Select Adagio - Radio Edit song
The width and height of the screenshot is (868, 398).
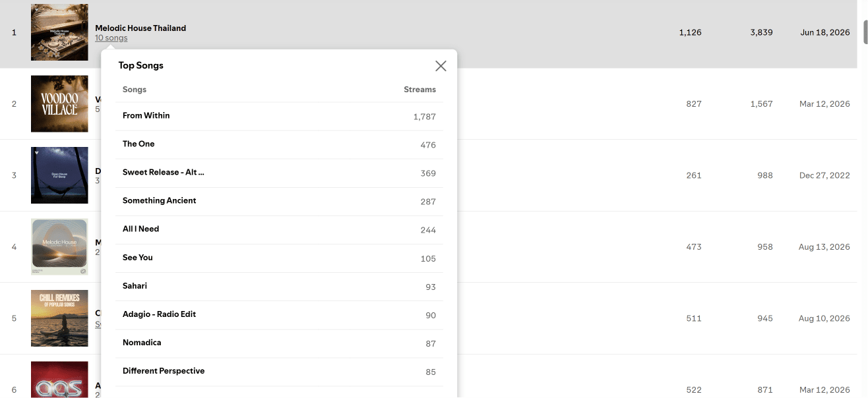tap(279, 315)
